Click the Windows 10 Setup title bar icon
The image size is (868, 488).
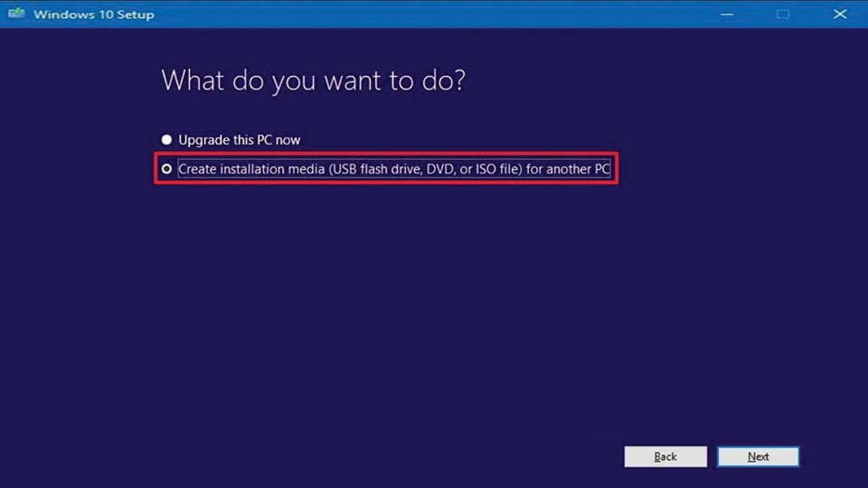(x=16, y=14)
